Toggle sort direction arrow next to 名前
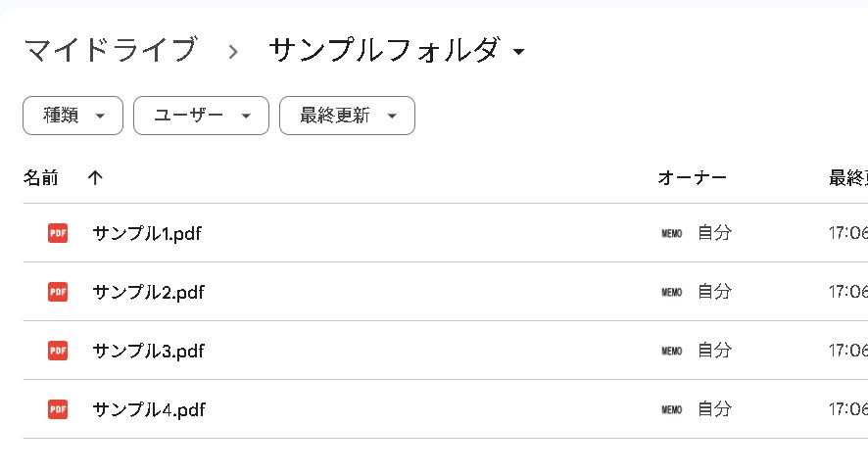 point(95,177)
